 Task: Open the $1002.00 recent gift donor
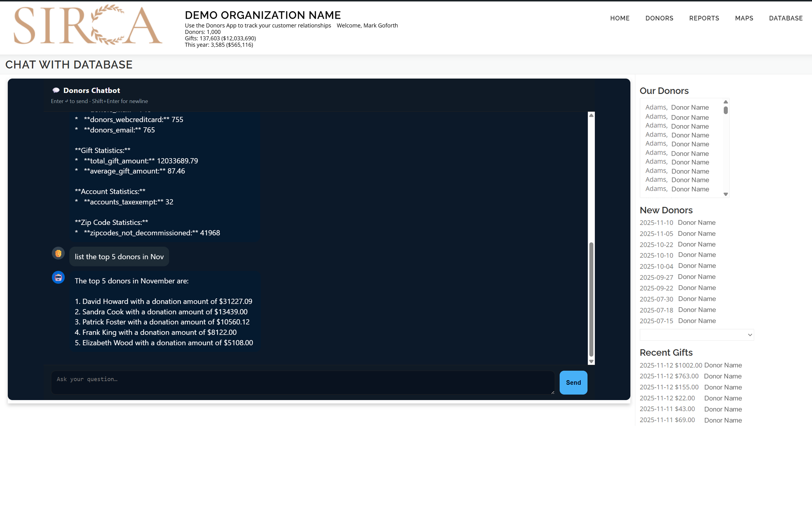(x=723, y=365)
